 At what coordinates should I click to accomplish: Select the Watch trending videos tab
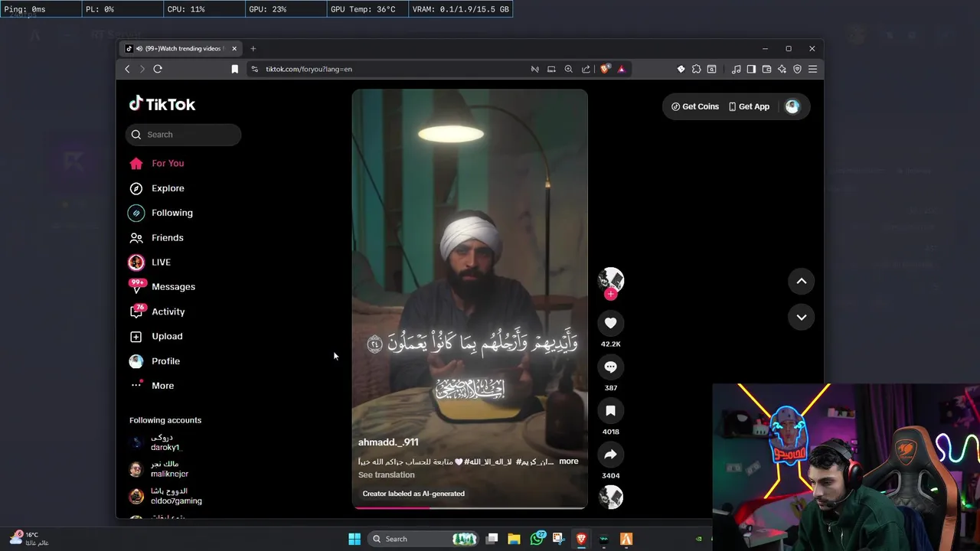click(181, 48)
